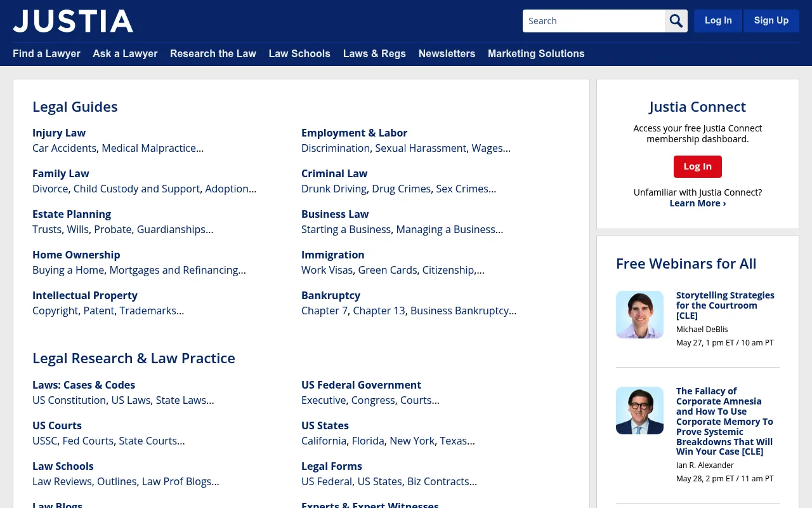Image resolution: width=812 pixels, height=508 pixels.
Task: Follow the Learn More link
Action: (698, 203)
